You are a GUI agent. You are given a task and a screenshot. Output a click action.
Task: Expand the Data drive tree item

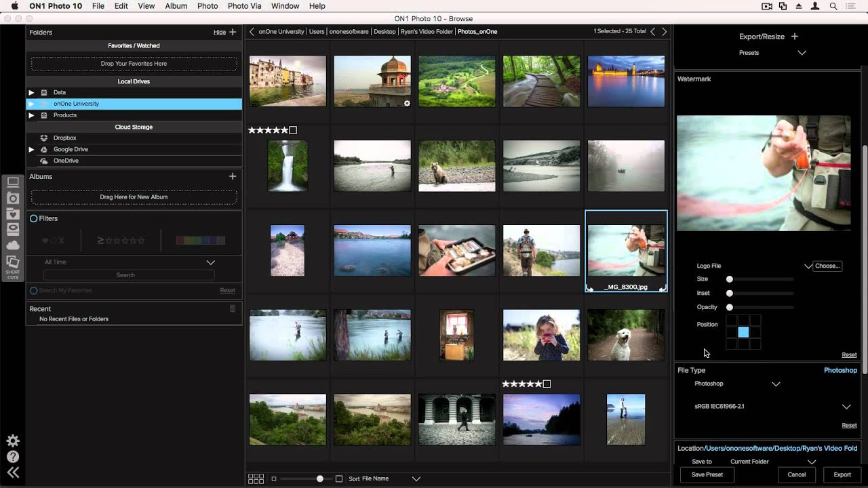tap(31, 92)
